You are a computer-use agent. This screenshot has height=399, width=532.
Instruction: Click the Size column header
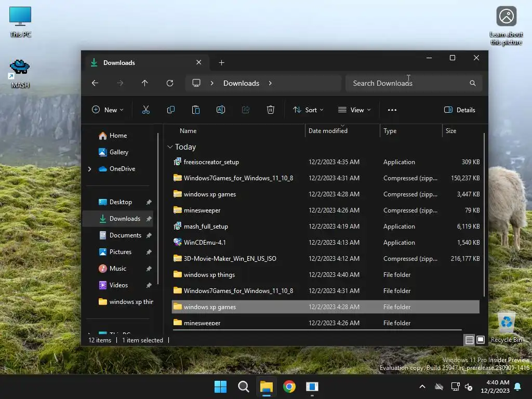[450, 130]
